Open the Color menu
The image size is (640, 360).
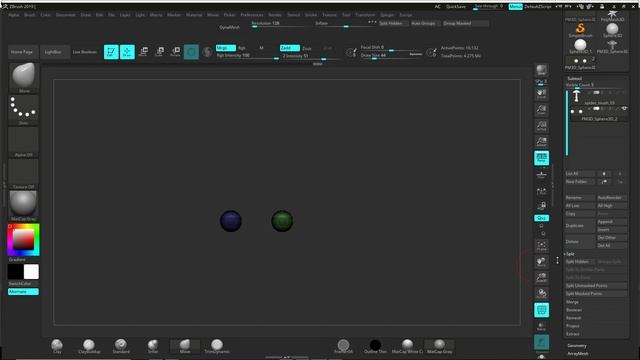pos(45,15)
